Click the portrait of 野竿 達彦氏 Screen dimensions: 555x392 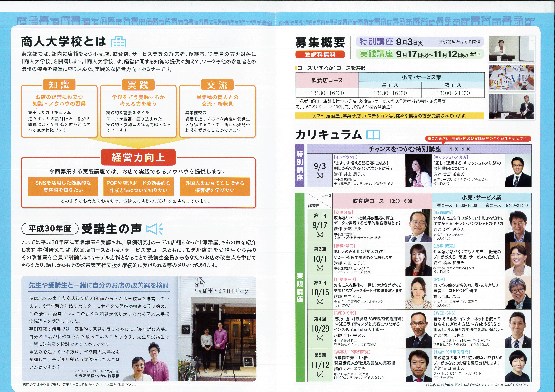[x=518, y=226]
